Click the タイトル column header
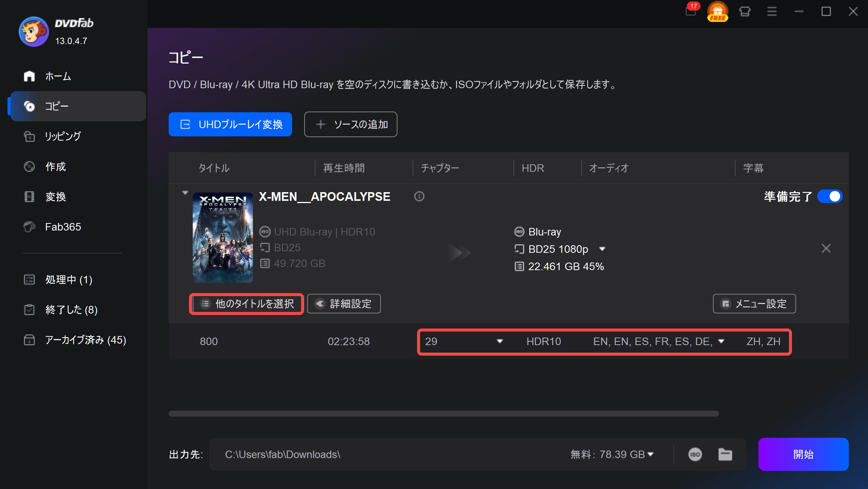The width and height of the screenshot is (868, 489). [214, 168]
